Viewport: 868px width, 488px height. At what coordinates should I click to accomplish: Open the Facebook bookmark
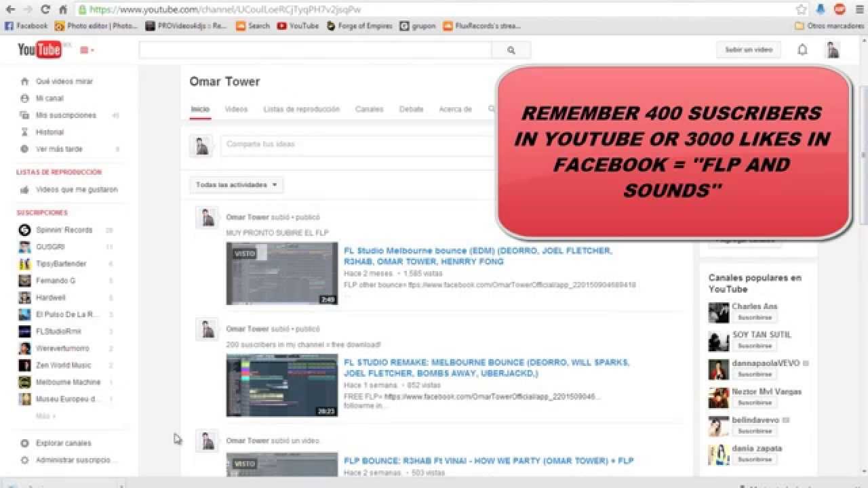tap(26, 26)
